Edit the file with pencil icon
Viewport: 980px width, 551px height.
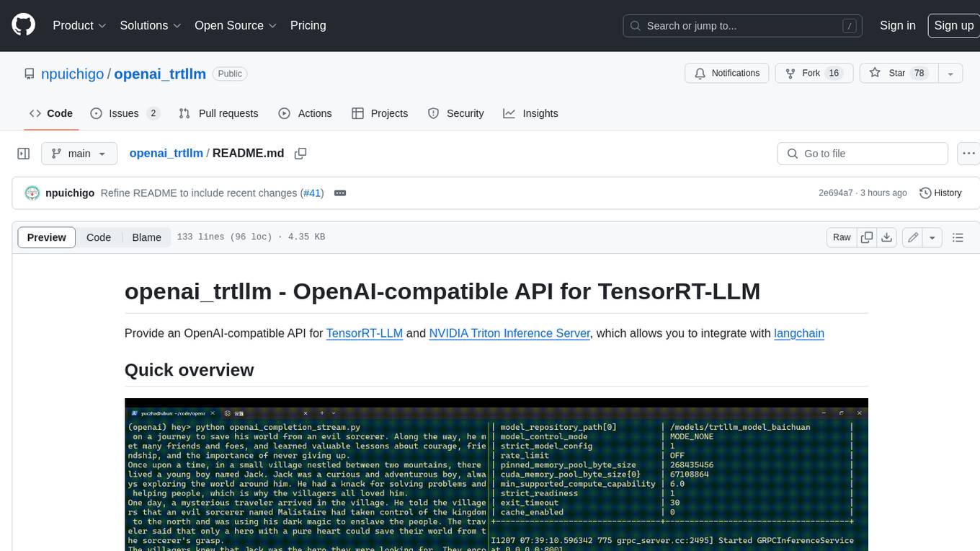(913, 237)
